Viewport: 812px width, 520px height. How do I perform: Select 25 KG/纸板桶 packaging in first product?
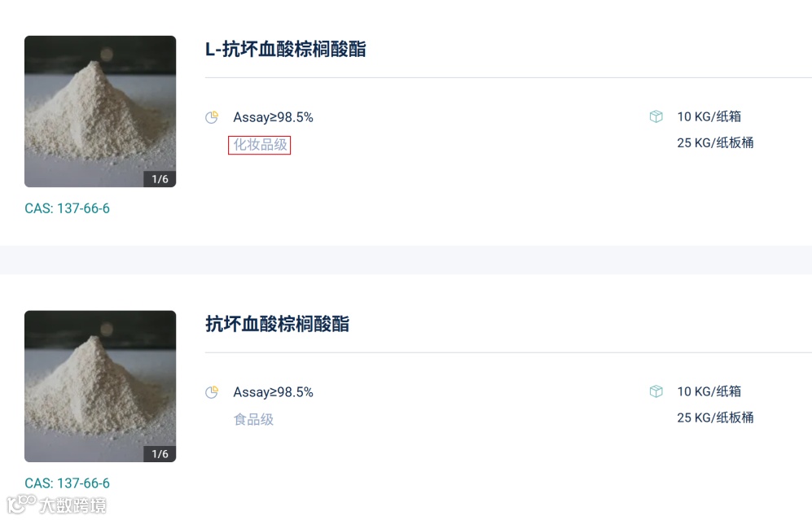715,142
